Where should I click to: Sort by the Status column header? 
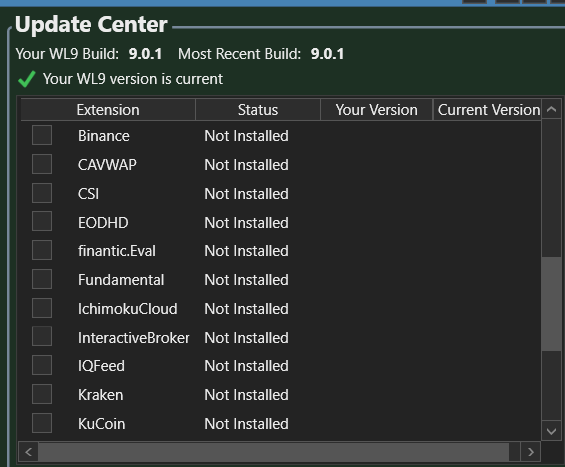258,110
